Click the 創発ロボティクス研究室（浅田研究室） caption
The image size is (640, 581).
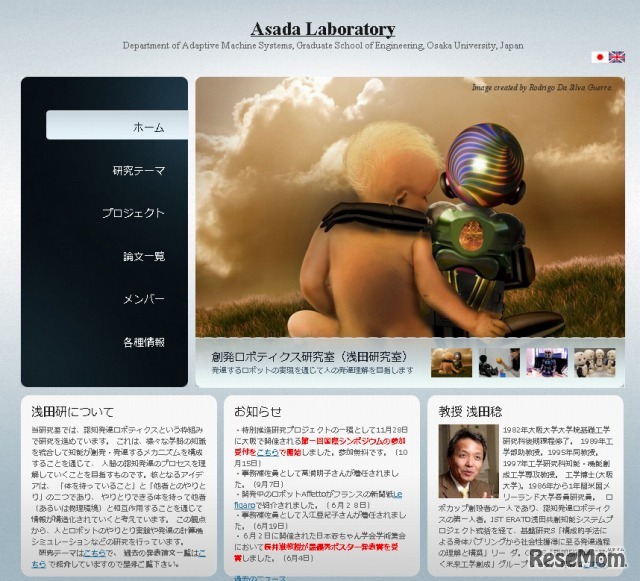click(x=309, y=357)
